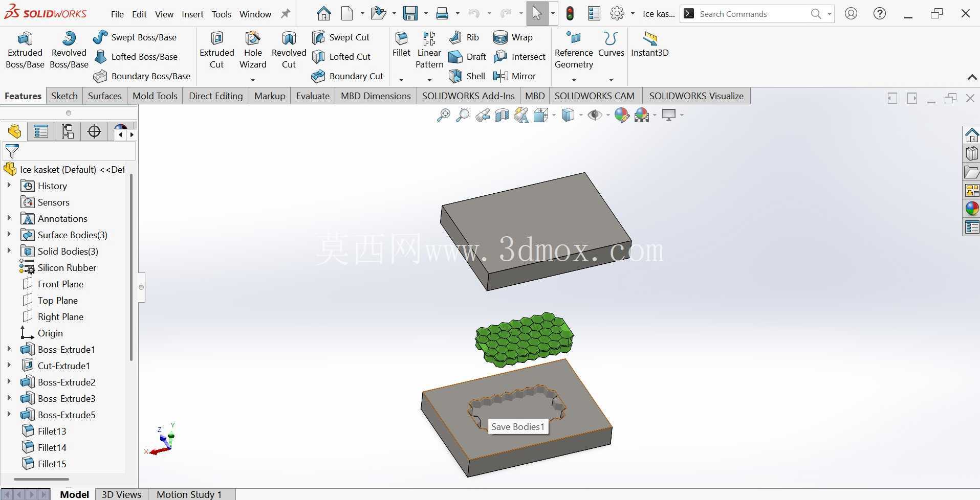The image size is (980, 500).
Task: Click the Lofted Boss/Base tool
Action: (x=136, y=57)
